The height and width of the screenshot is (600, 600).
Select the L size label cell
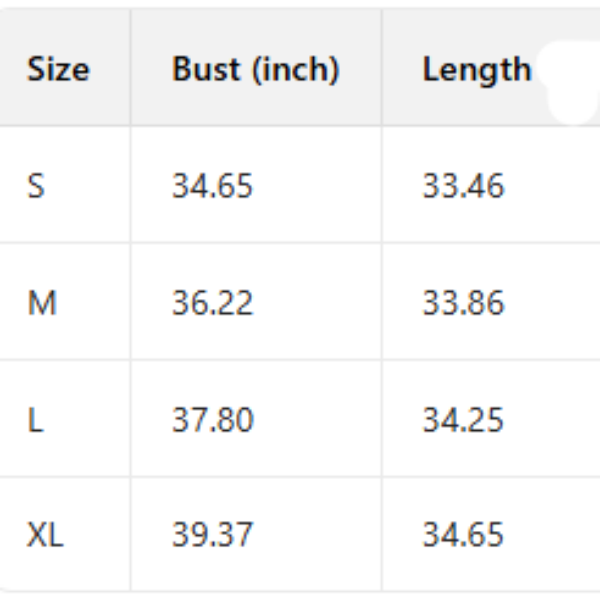[x=35, y=420]
